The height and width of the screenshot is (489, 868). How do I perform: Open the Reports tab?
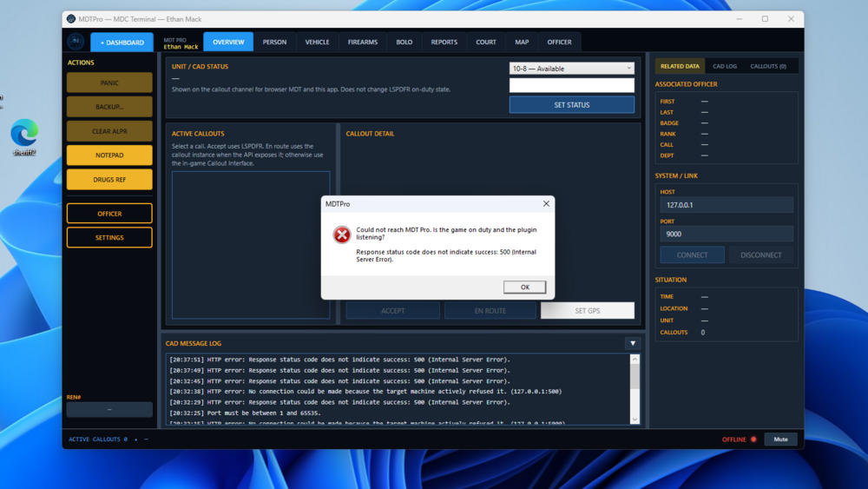444,42
